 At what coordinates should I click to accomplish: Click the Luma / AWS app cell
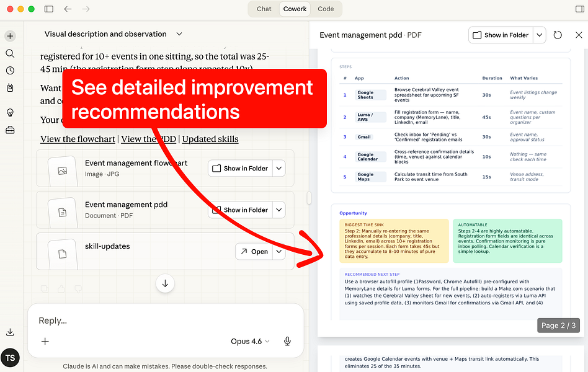tap(370, 117)
